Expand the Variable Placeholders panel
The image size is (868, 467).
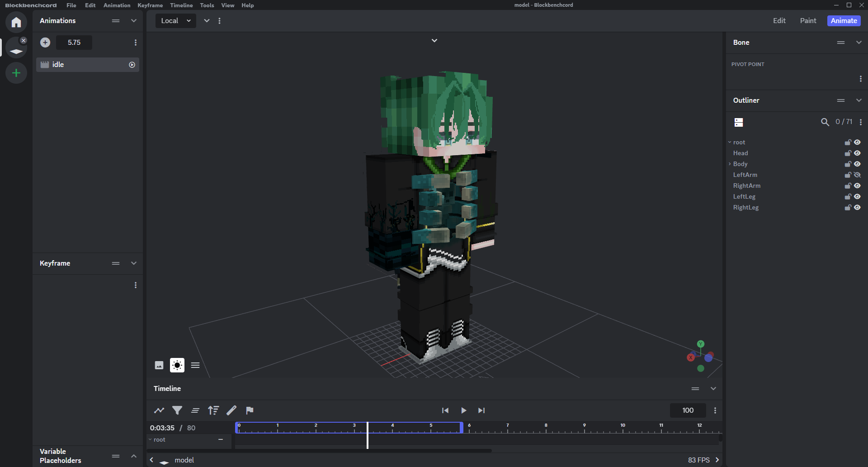[x=133, y=456]
